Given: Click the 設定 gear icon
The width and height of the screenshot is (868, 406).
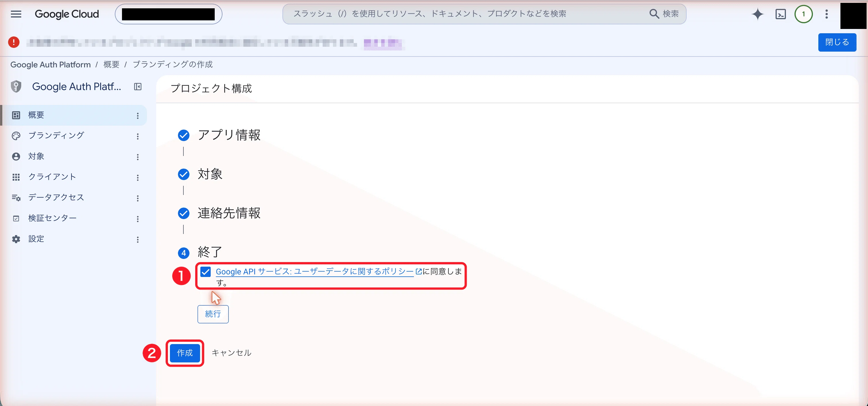Looking at the screenshot, I should 16,239.
